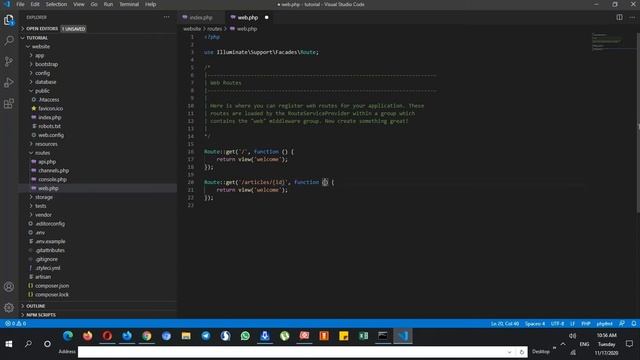Click the Cortana circle icon on taskbar

tap(47, 344)
